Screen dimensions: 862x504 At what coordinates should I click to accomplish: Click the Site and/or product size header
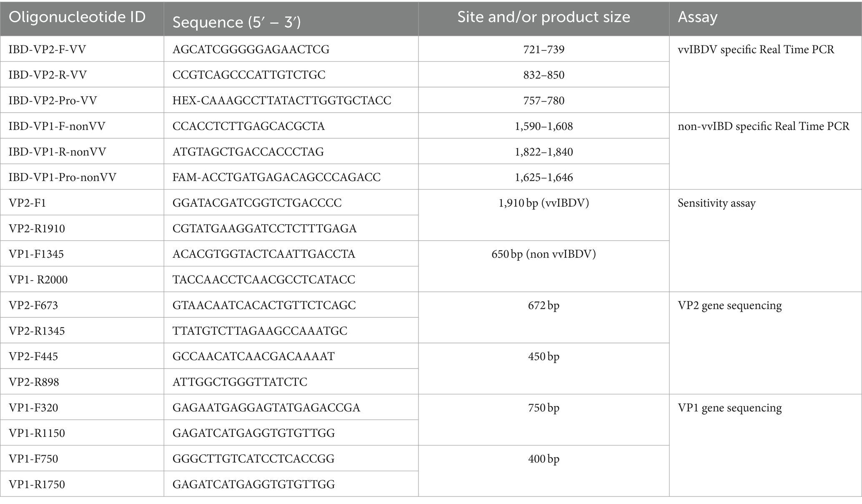click(x=544, y=17)
